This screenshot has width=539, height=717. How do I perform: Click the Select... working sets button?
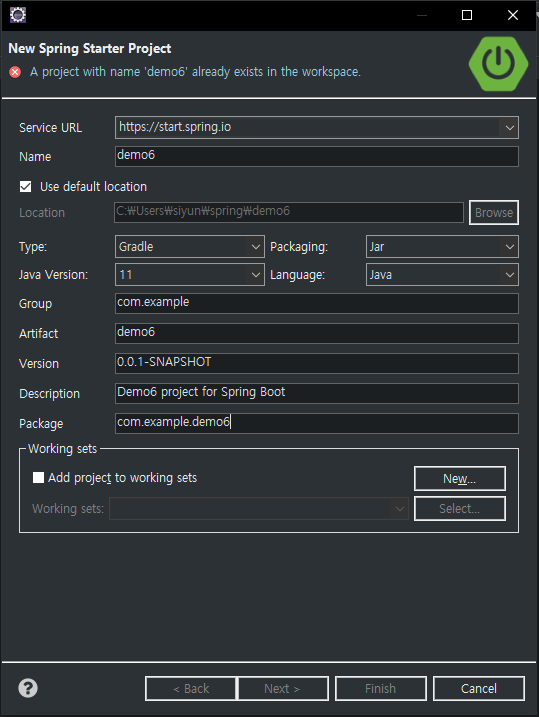click(459, 508)
